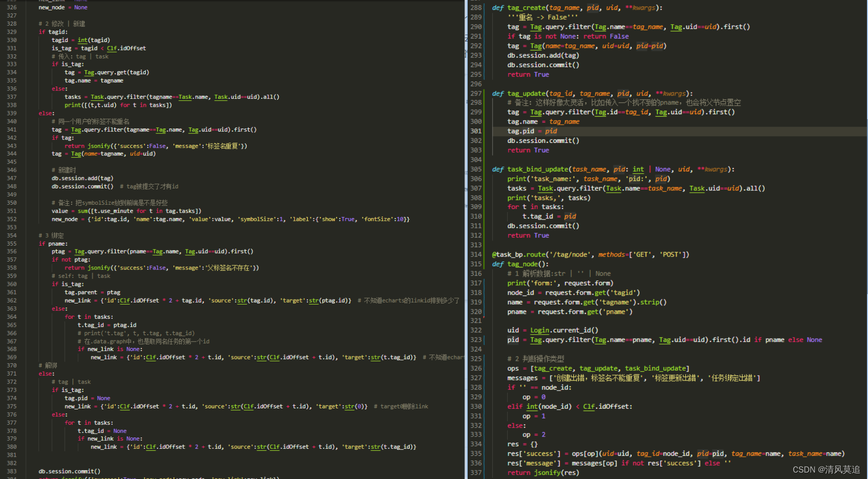The image size is (868, 479).
Task: Click the "t.tag_id = pid" line
Action: pyautogui.click(x=549, y=216)
